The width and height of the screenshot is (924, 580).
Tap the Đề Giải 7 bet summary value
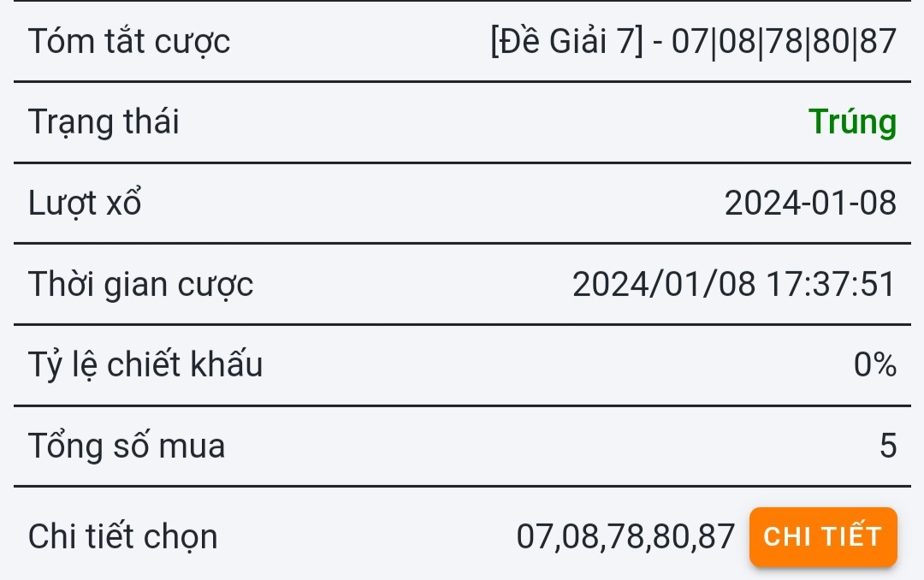pos(694,41)
